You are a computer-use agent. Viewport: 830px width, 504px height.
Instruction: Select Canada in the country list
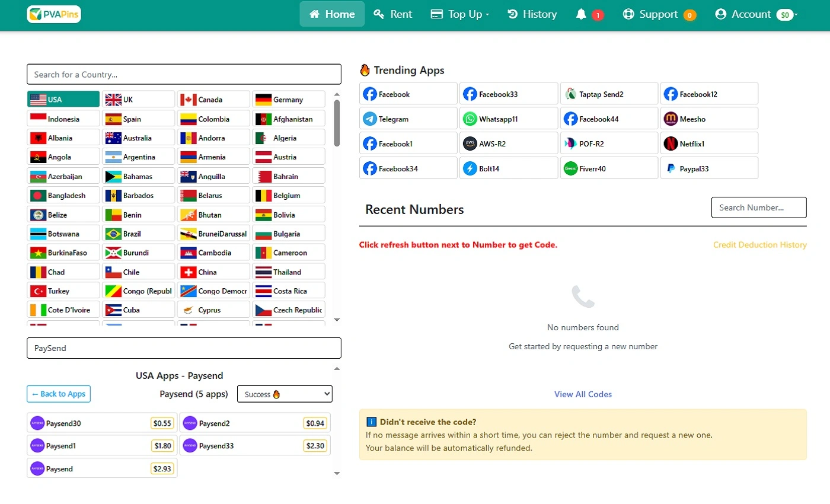point(213,99)
